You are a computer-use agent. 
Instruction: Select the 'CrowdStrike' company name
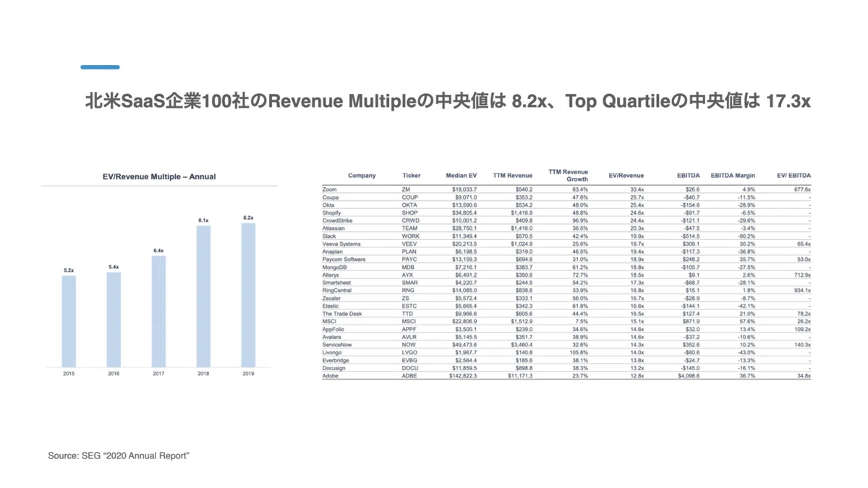pos(338,221)
